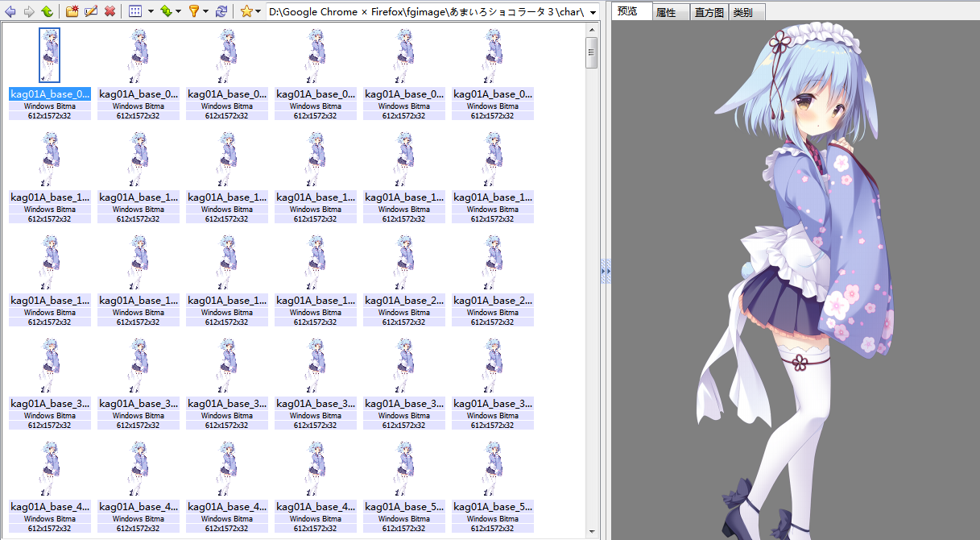
Task: Create a new folder from the toolbar
Action: (x=72, y=12)
